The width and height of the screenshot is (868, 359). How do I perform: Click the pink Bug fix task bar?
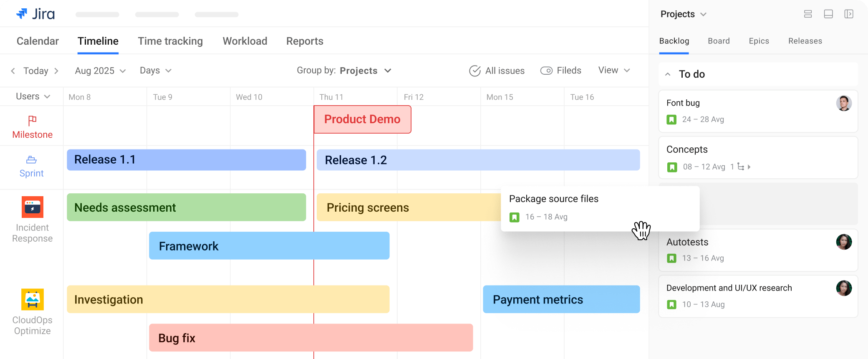(x=311, y=338)
